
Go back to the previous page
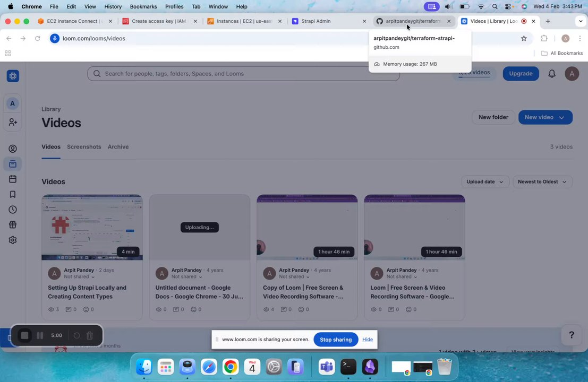(9, 38)
